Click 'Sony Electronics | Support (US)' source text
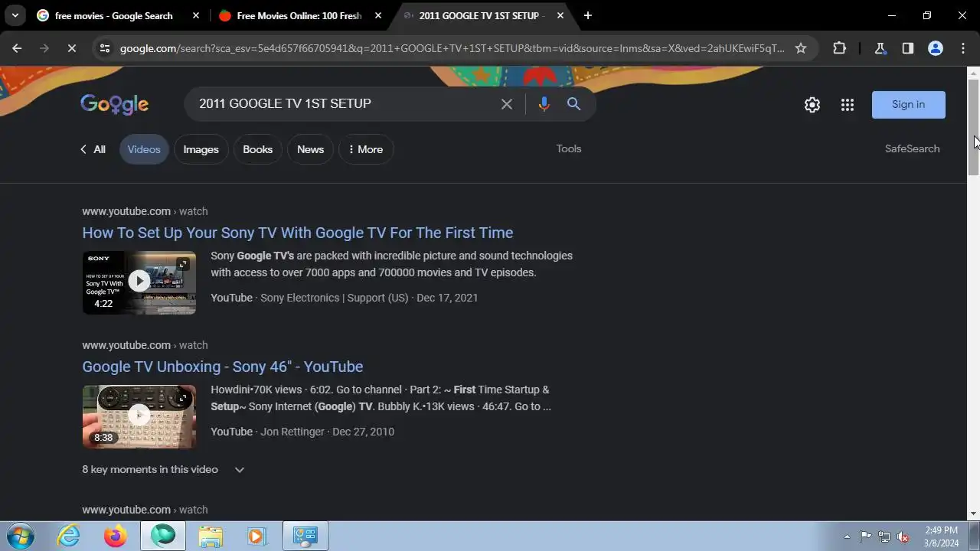The width and height of the screenshot is (980, 551). point(335,298)
